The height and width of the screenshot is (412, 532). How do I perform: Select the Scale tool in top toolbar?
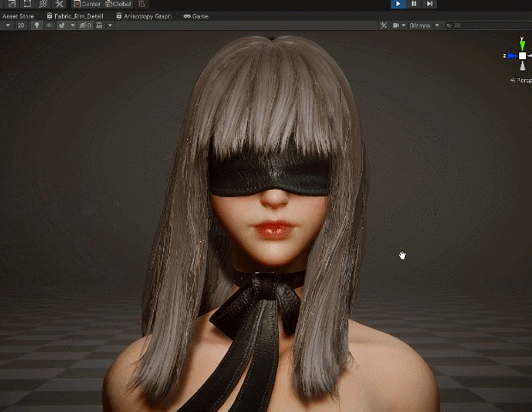(11, 3)
